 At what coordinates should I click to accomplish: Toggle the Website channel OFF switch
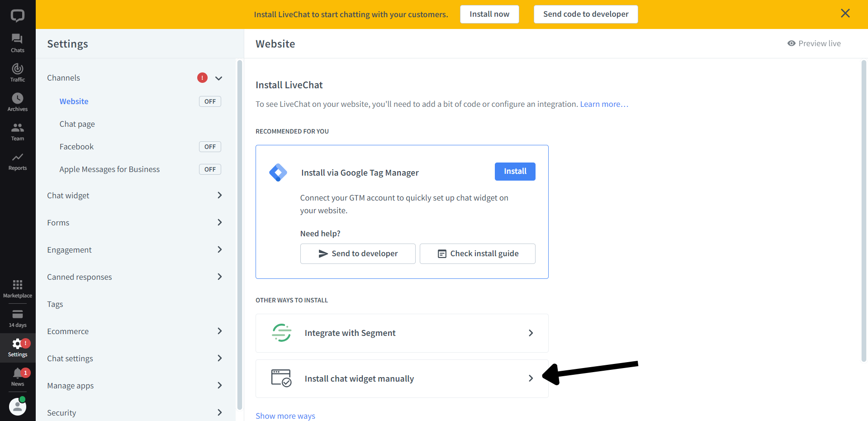[x=210, y=101]
